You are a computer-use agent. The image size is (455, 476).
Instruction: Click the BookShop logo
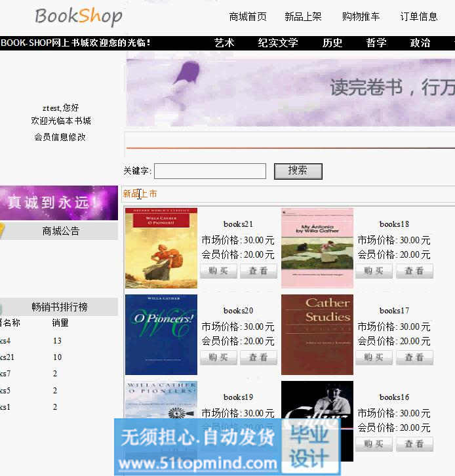click(x=79, y=16)
